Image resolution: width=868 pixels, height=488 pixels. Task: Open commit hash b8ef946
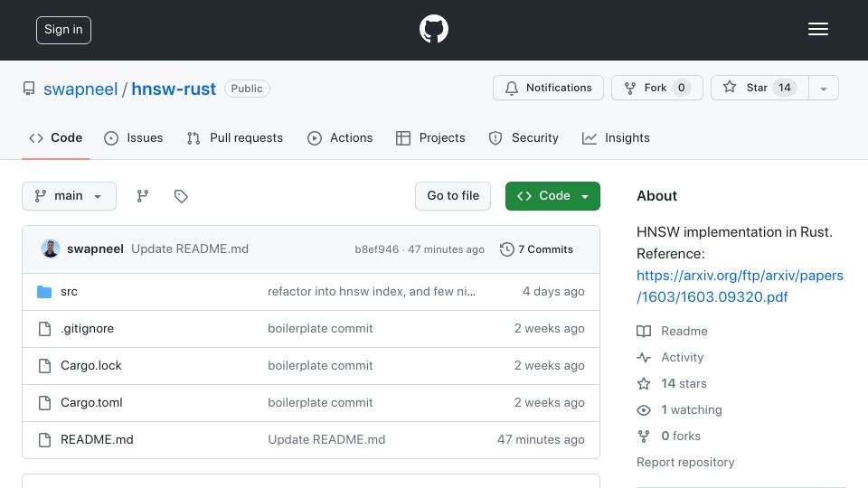pos(376,249)
